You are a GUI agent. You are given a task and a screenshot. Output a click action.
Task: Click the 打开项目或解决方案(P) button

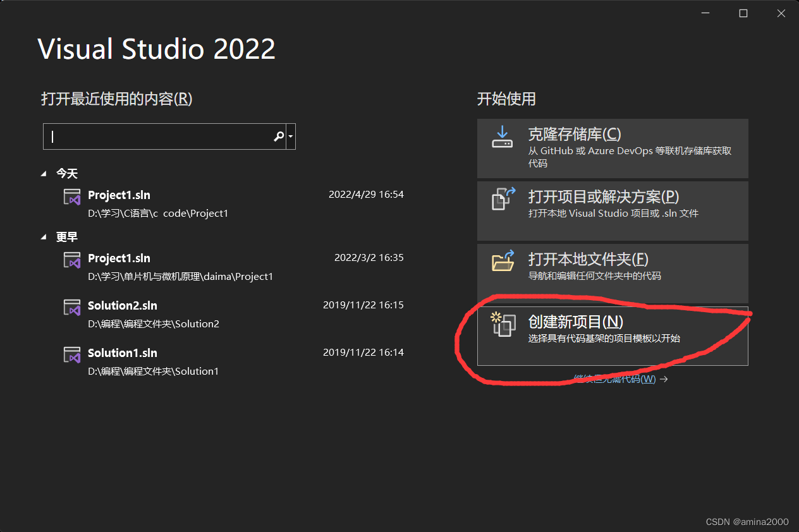(613, 211)
